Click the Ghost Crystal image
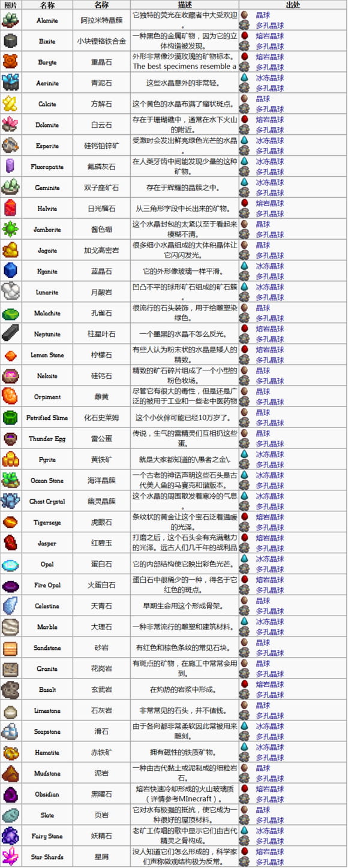The width and height of the screenshot is (348, 868). (10, 501)
